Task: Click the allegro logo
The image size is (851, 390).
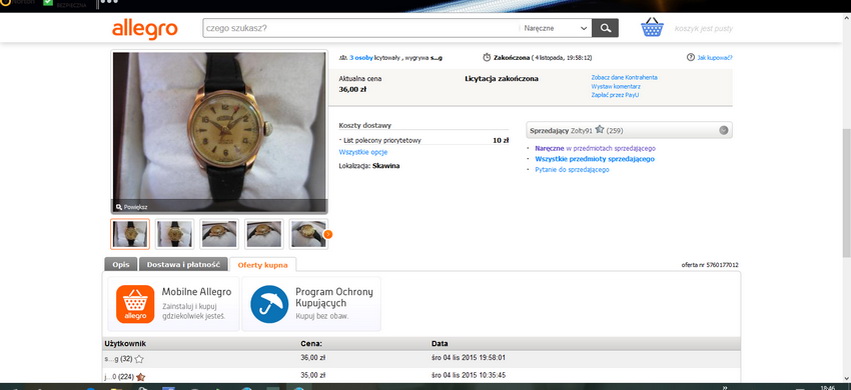Action: (145, 29)
